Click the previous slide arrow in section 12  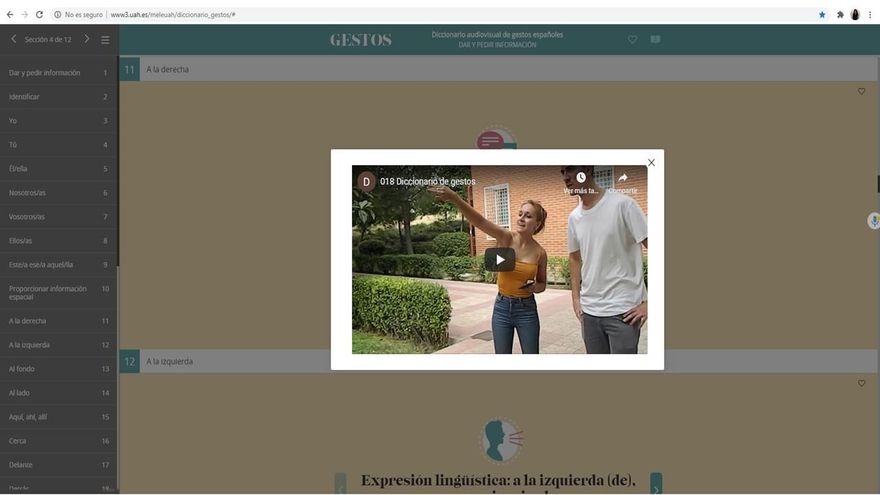(x=340, y=483)
